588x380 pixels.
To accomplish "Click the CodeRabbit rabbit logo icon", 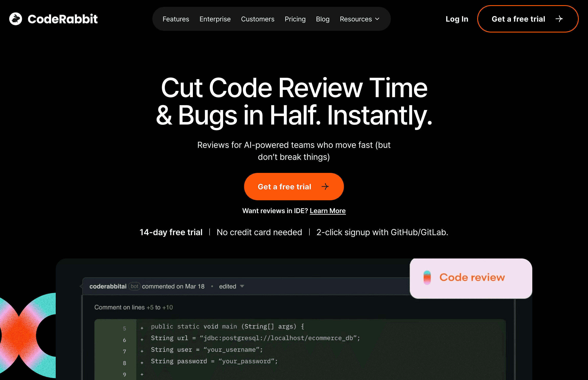I will (x=16, y=19).
